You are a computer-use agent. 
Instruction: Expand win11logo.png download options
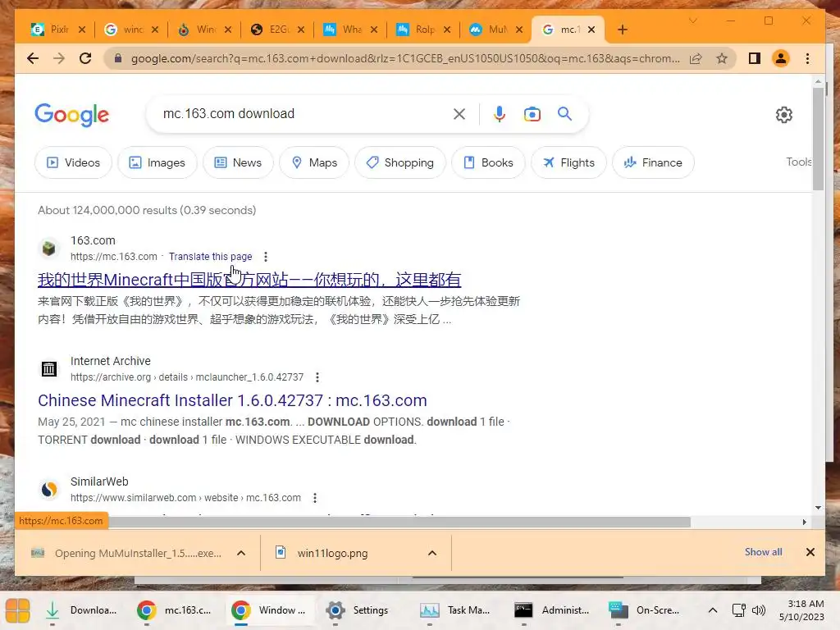tap(432, 554)
